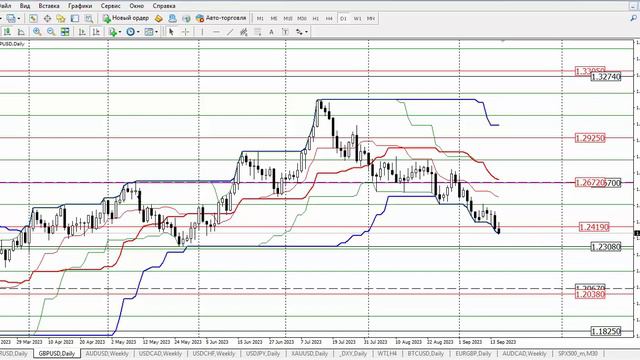The width and height of the screenshot is (640, 360).
Task: Switch to AUDUSD,Weekly chart tab
Action: [x=107, y=353]
